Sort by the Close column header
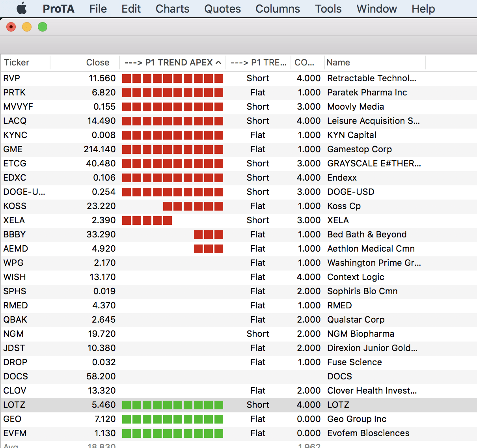477x448 pixels. [x=85, y=62]
